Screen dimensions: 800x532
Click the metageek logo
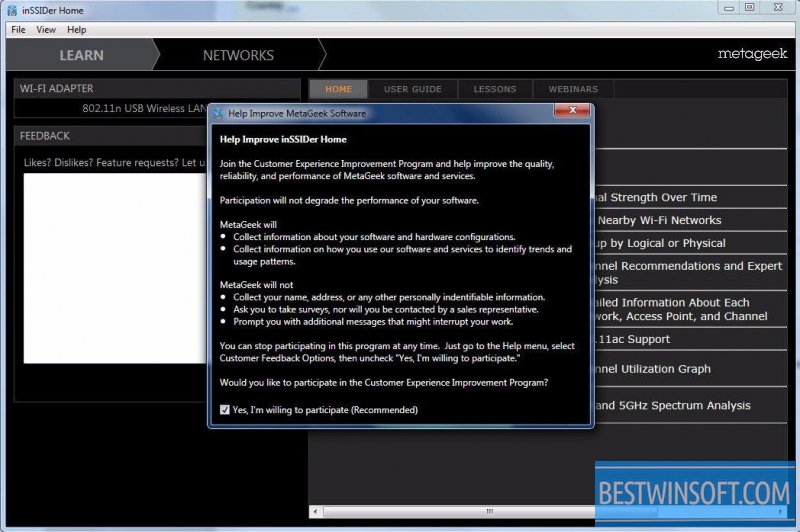(x=752, y=54)
